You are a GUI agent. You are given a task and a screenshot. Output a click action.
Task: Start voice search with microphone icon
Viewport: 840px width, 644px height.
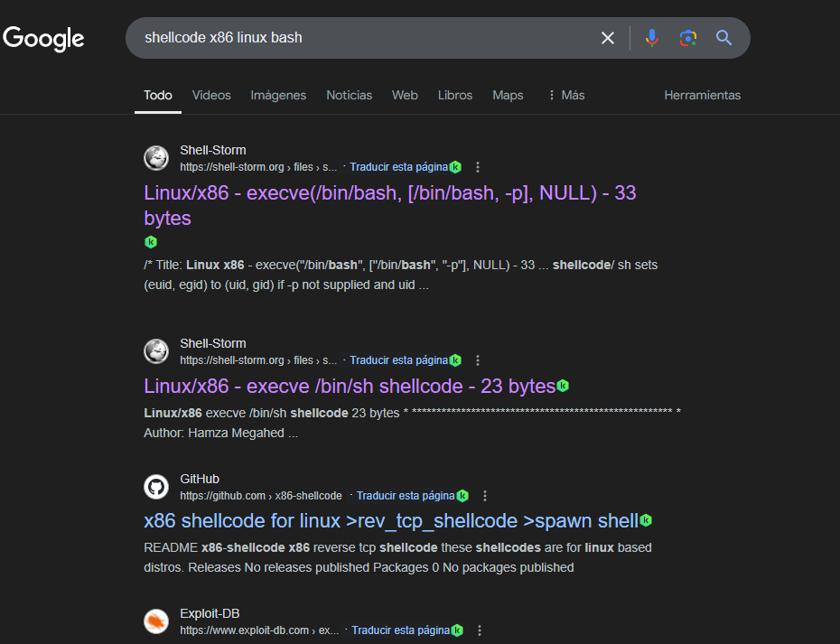pos(652,38)
